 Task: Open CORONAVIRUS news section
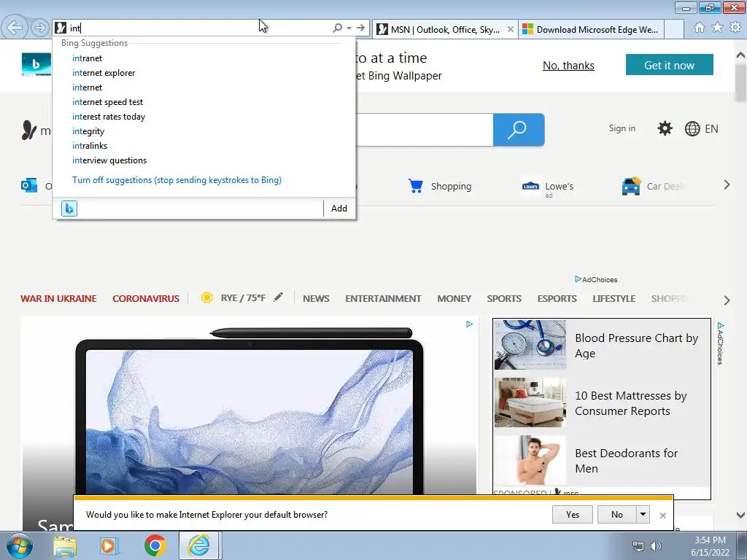pos(146,298)
